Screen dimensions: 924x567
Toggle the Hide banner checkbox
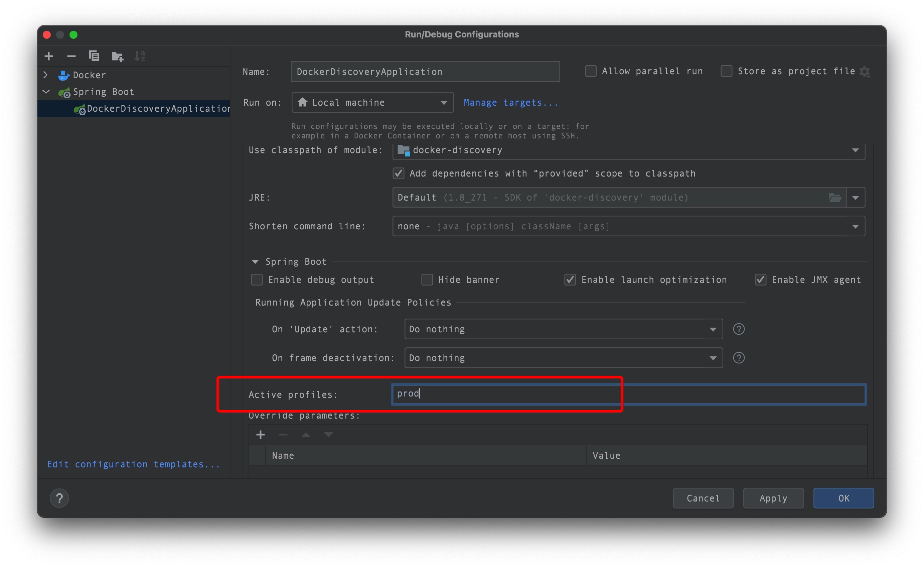(427, 279)
